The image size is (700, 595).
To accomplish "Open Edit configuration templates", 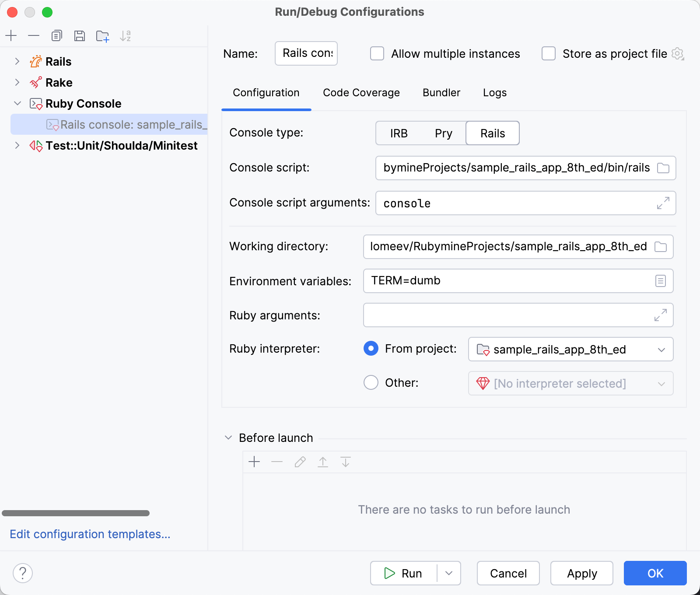I will [x=90, y=534].
